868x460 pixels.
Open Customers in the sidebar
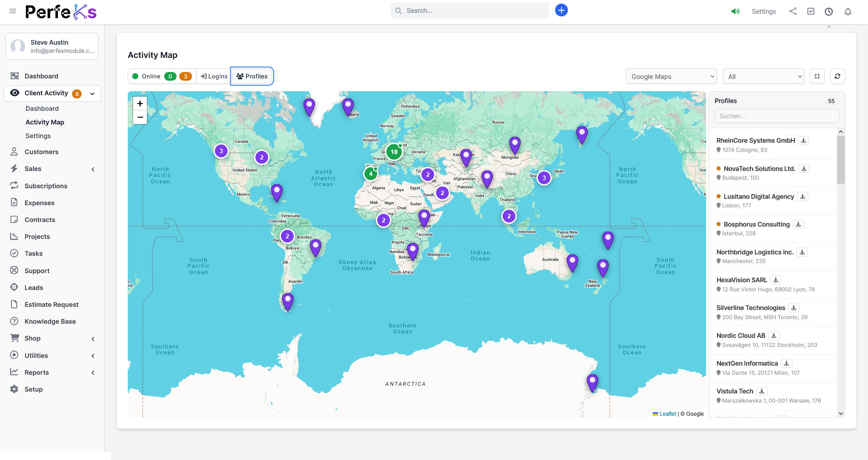tap(42, 152)
